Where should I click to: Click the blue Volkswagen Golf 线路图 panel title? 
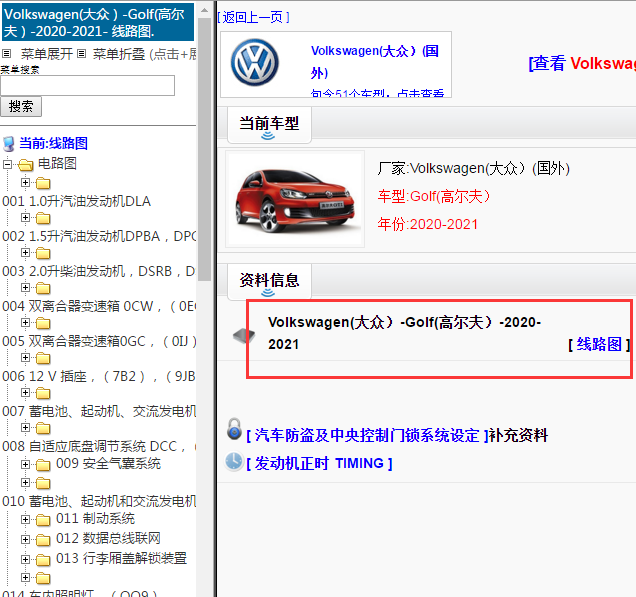point(98,22)
